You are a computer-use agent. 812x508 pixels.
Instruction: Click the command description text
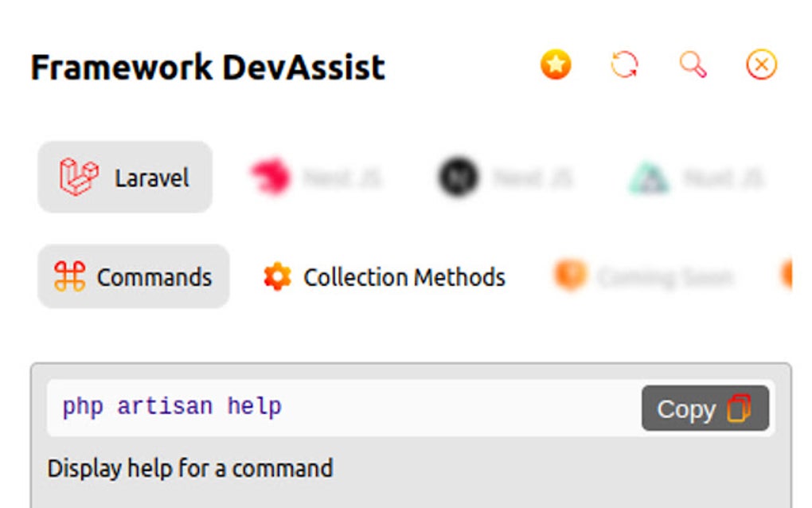click(x=189, y=469)
